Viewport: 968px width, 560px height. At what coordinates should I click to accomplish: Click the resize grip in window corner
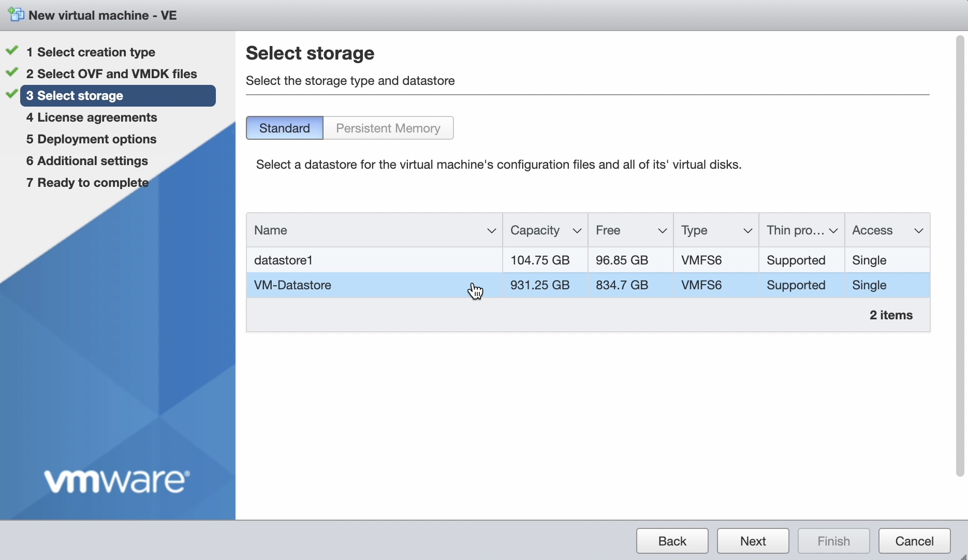click(963, 556)
